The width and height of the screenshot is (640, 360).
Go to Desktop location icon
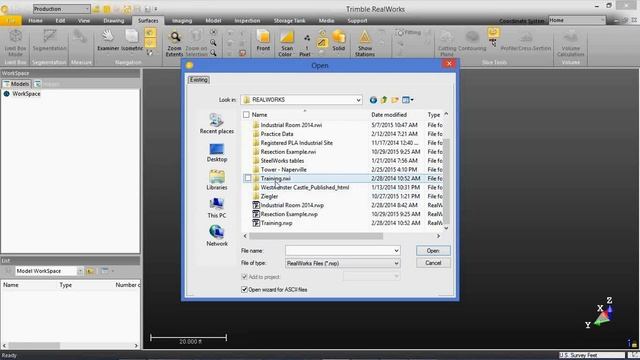click(216, 152)
